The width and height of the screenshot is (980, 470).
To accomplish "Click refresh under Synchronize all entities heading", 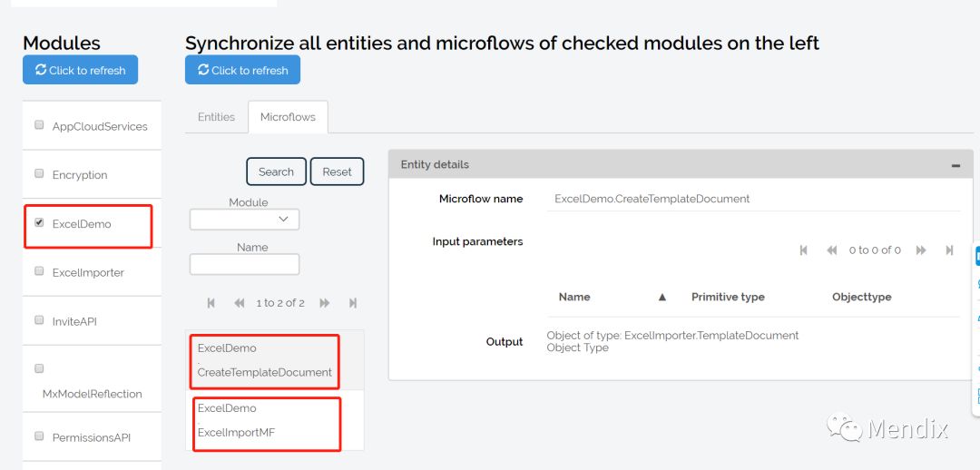I will [x=242, y=70].
